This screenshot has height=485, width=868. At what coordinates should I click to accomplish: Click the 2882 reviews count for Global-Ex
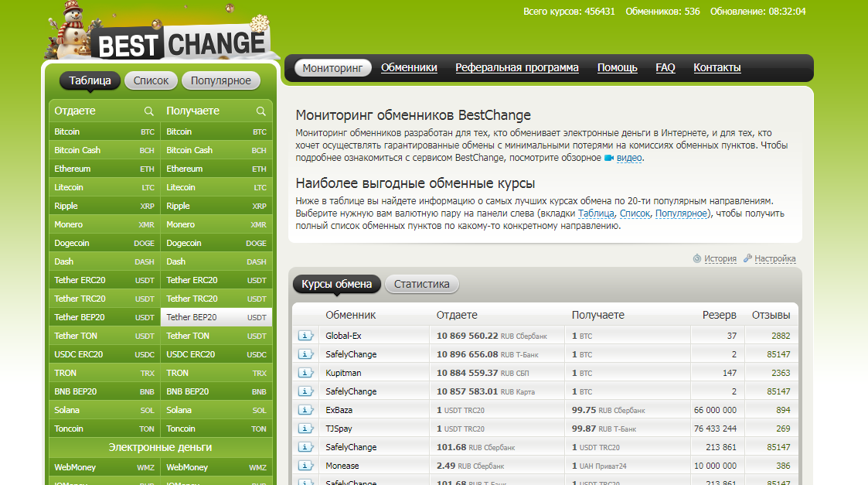[781, 336]
